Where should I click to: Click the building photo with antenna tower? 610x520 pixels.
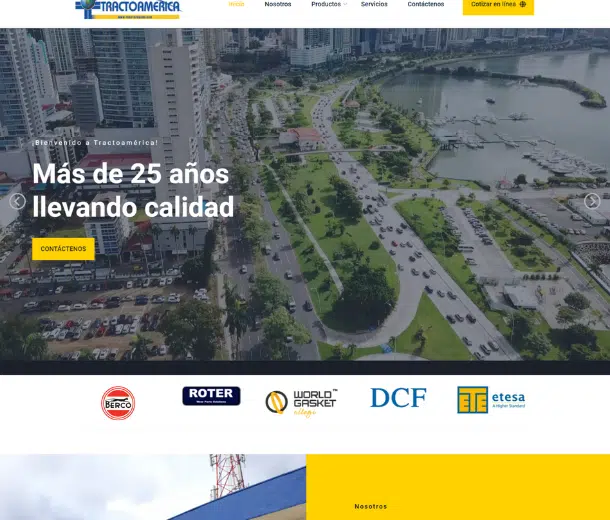[x=153, y=487]
